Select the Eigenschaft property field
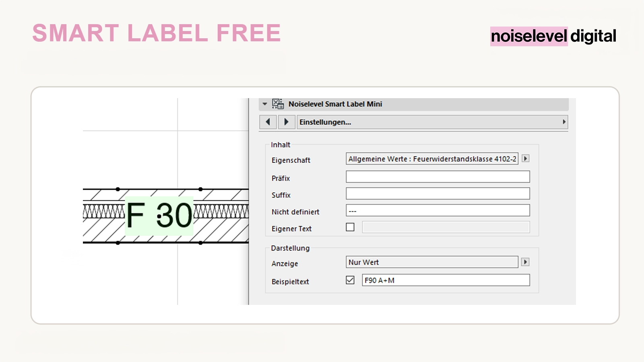Screen dimensions: 644x362 pyautogui.click(x=432, y=159)
